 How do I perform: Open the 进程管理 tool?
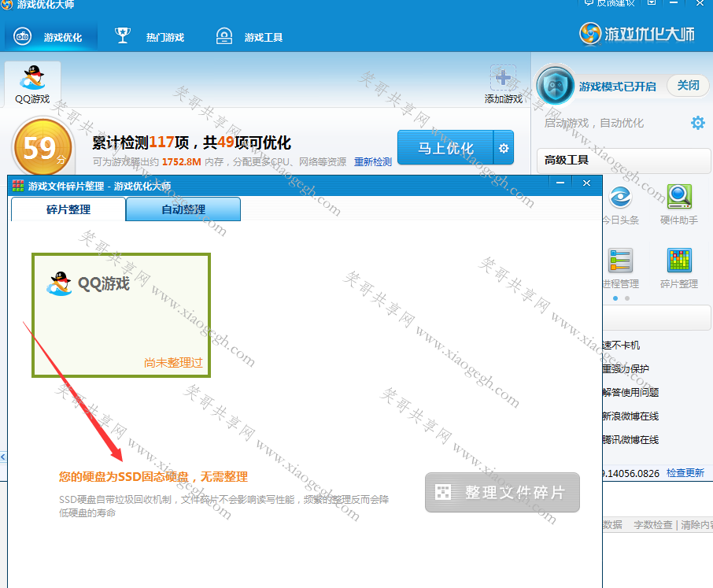(x=620, y=268)
